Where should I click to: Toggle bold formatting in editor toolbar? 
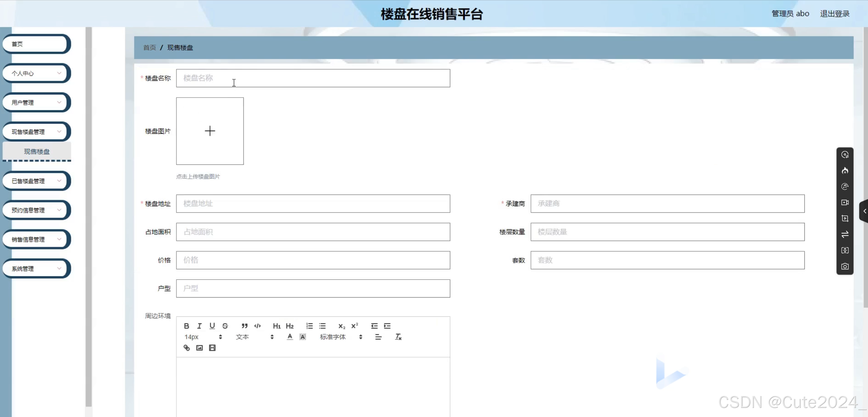tap(186, 326)
